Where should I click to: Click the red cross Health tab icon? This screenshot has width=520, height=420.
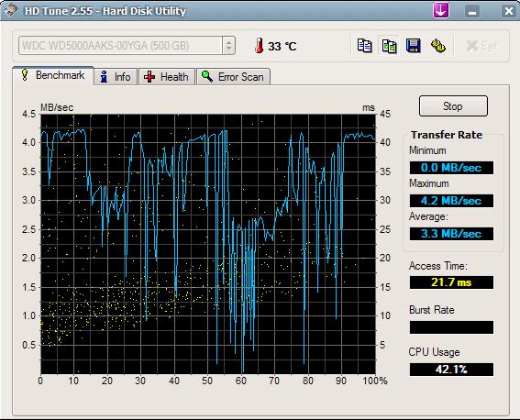pos(149,77)
